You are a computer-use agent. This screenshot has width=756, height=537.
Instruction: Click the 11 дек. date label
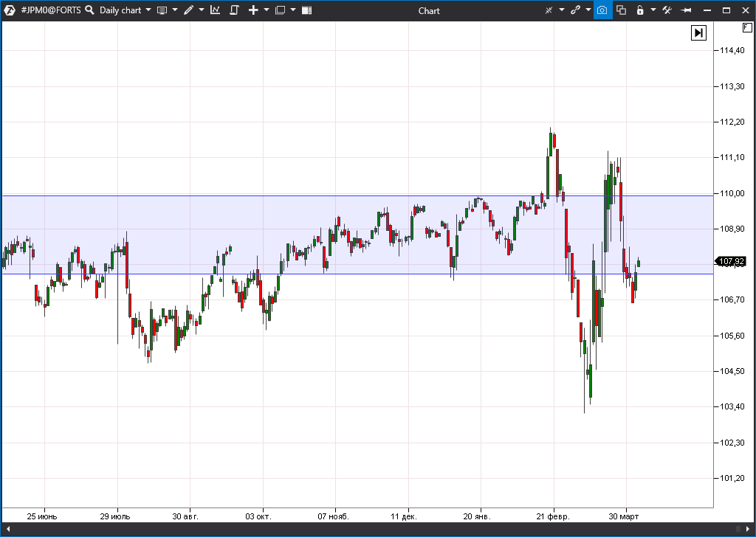404,516
